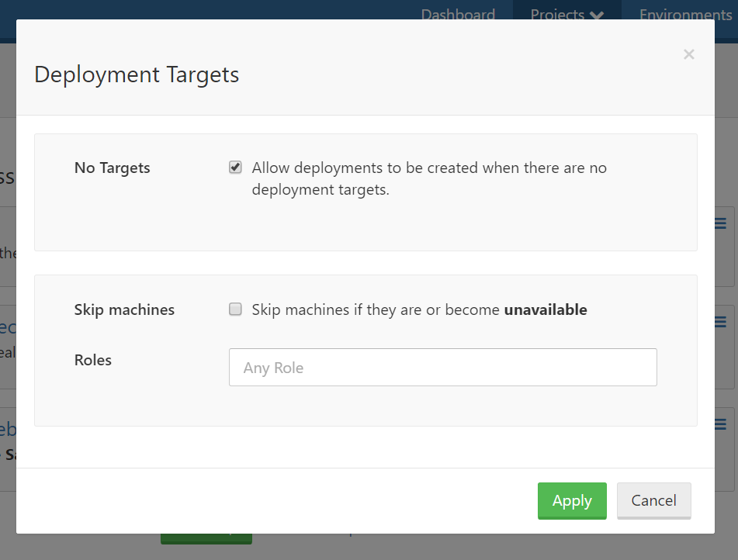Open the roles picker in the Roles field
Screen dimensions: 738x560
[x=442, y=367]
